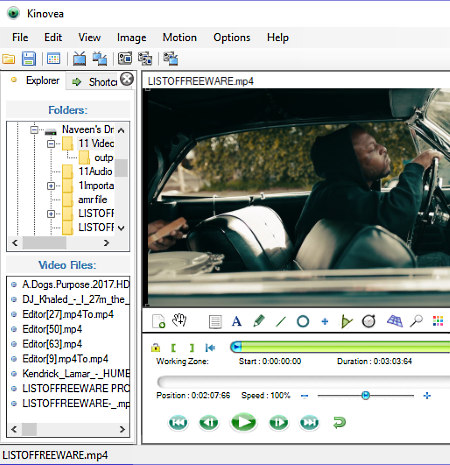Step back one frame button
This screenshot has width=450, height=465.
[x=209, y=422]
